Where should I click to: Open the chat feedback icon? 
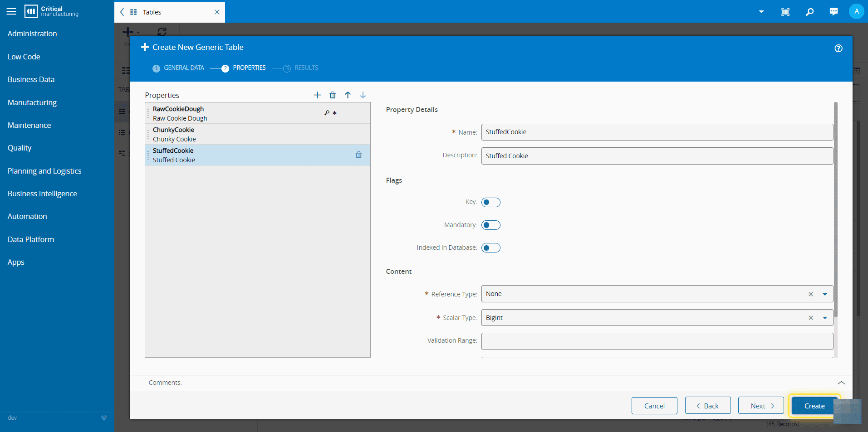tap(834, 12)
